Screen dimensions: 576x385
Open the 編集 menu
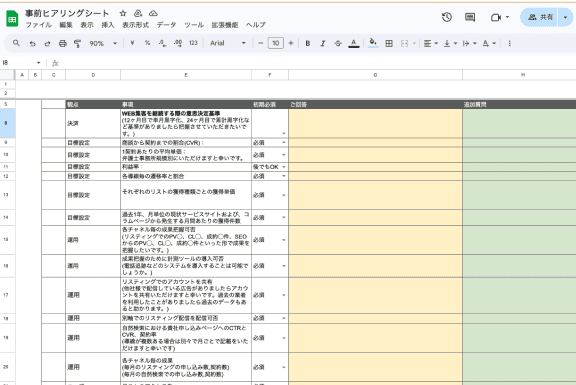tap(66, 25)
